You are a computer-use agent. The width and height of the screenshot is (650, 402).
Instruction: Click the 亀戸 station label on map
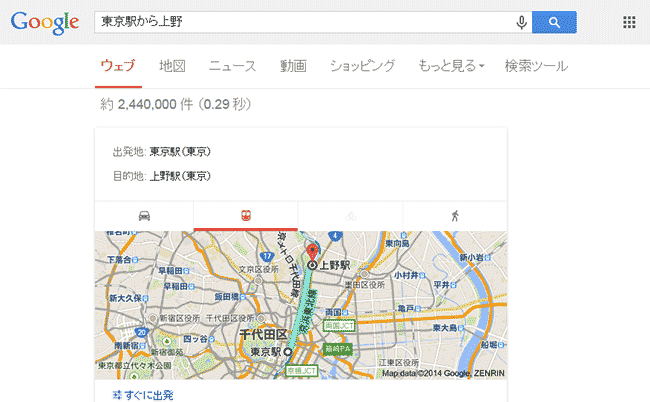[406, 308]
